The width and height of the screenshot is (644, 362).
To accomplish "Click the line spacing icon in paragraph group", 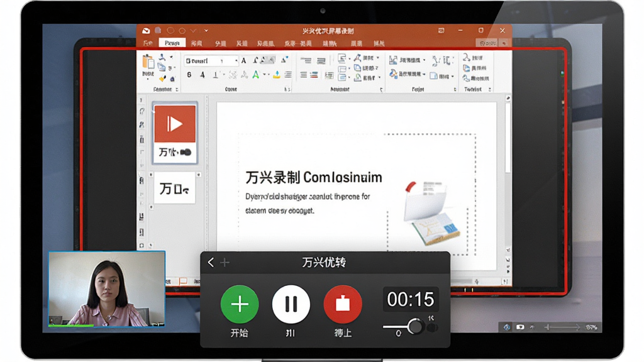I will click(x=329, y=75).
